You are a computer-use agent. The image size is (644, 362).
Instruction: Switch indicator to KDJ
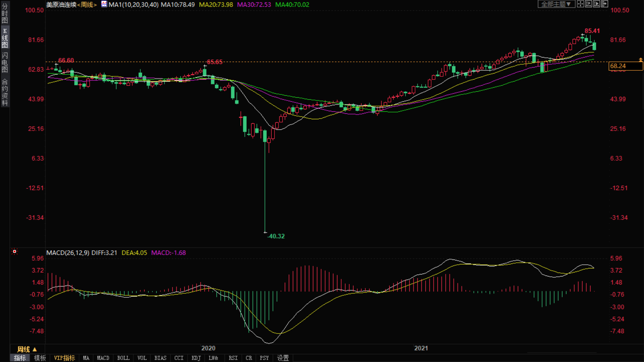[x=196, y=358]
